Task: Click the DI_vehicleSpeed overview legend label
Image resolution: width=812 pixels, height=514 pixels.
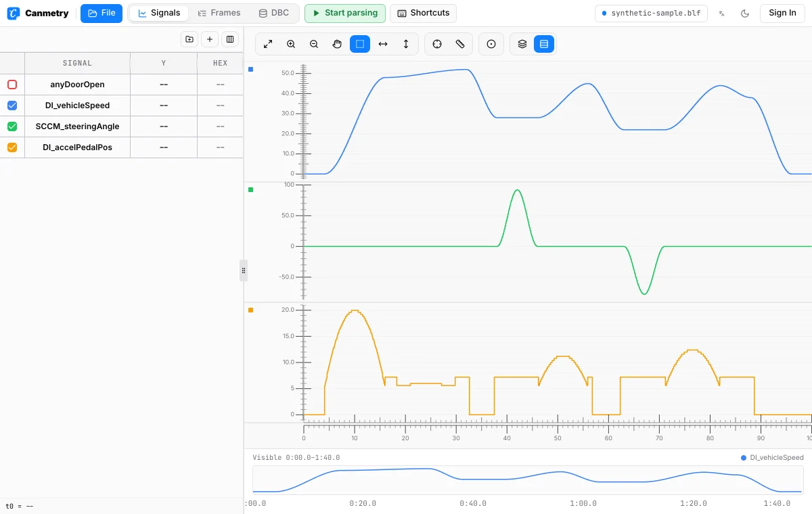Action: pos(777,458)
